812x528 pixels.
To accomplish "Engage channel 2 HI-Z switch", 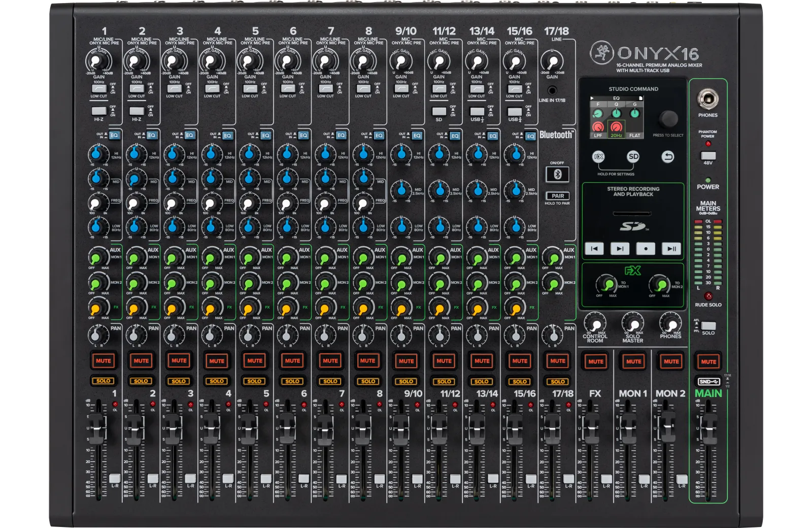I will (x=137, y=111).
